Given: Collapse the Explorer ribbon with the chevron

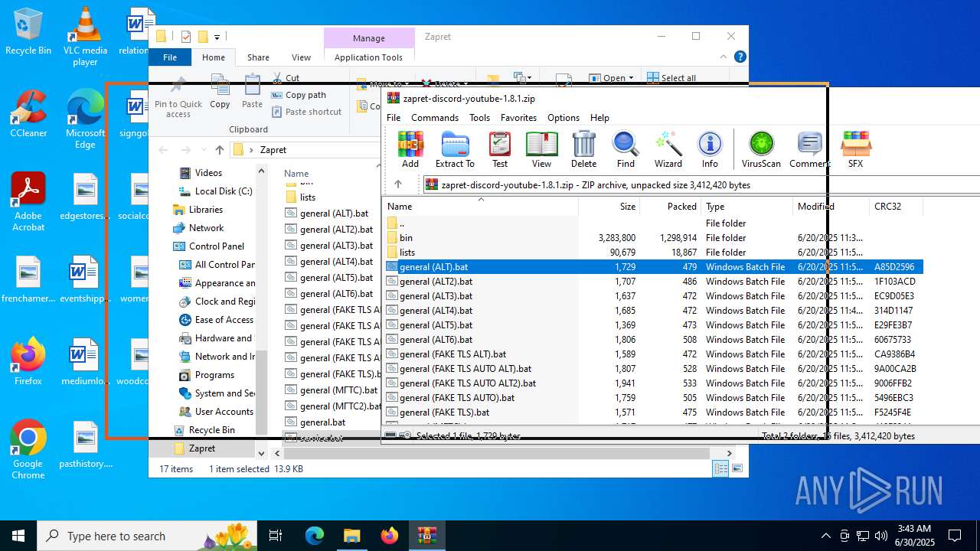Looking at the screenshot, I should [x=723, y=57].
